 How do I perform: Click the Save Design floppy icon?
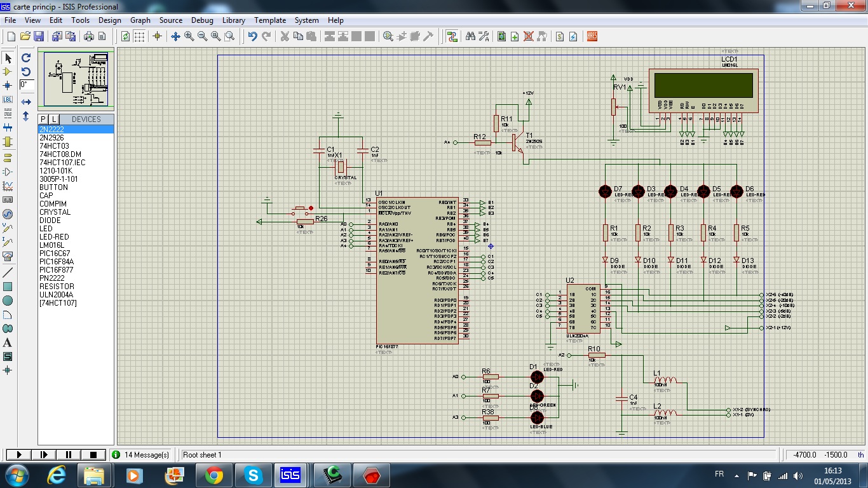click(39, 36)
